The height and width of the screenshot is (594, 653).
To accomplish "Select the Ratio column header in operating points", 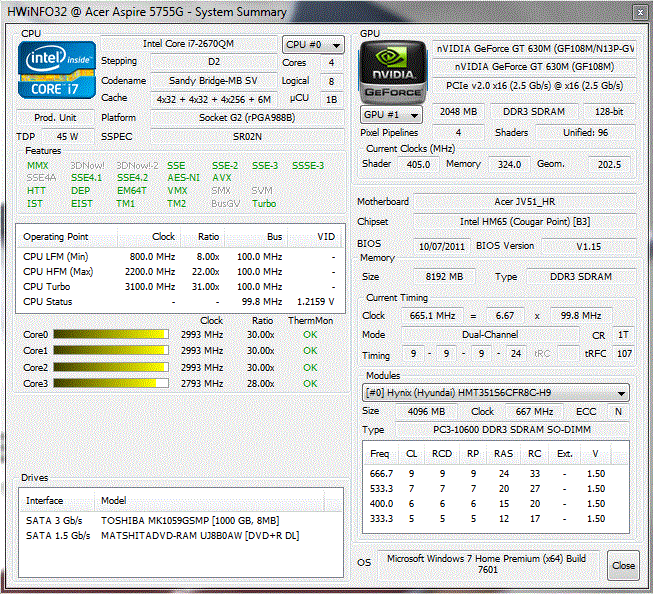I will pyautogui.click(x=202, y=237).
